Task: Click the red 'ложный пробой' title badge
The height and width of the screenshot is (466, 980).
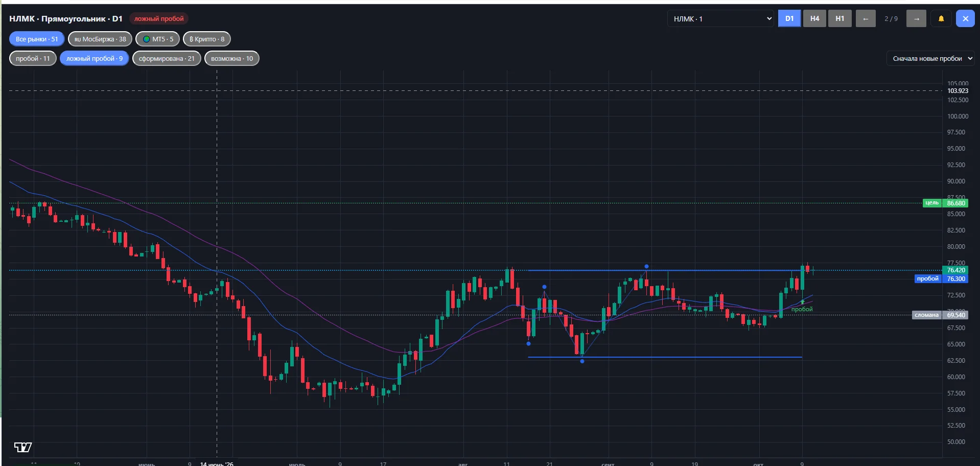Action: [x=159, y=19]
